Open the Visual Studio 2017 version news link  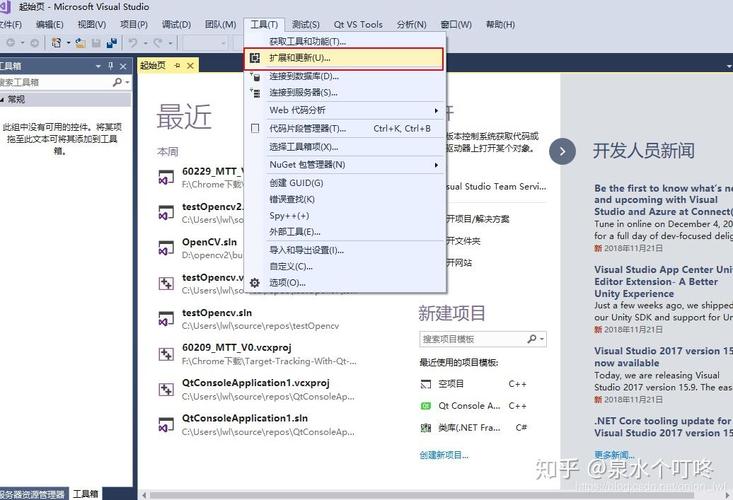coord(663,357)
